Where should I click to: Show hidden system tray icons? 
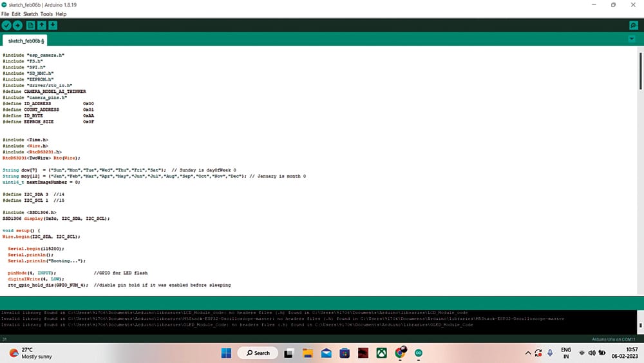click(529, 353)
